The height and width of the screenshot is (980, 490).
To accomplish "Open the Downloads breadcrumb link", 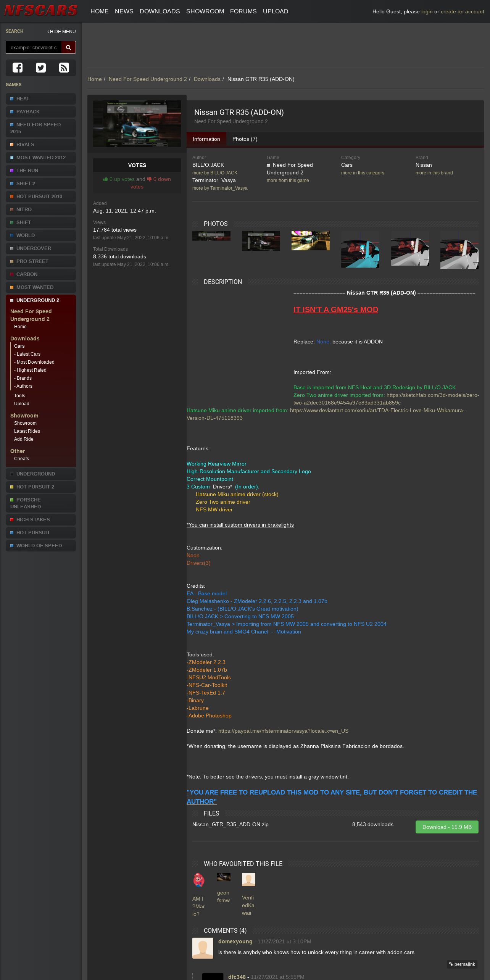I will 207,79.
